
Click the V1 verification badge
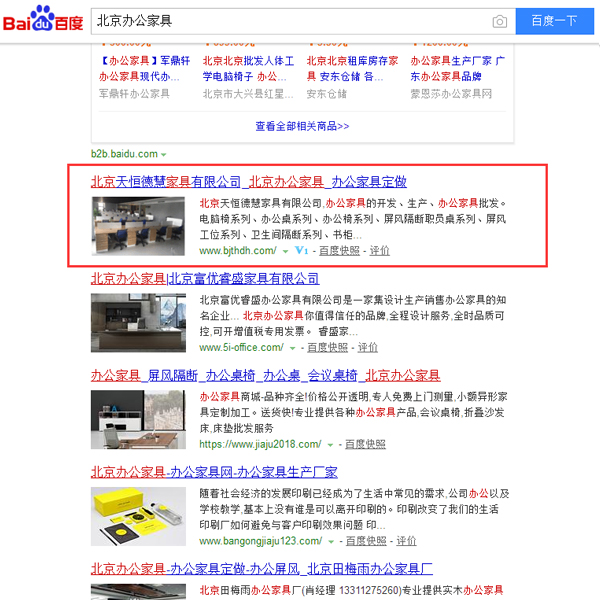(300, 251)
